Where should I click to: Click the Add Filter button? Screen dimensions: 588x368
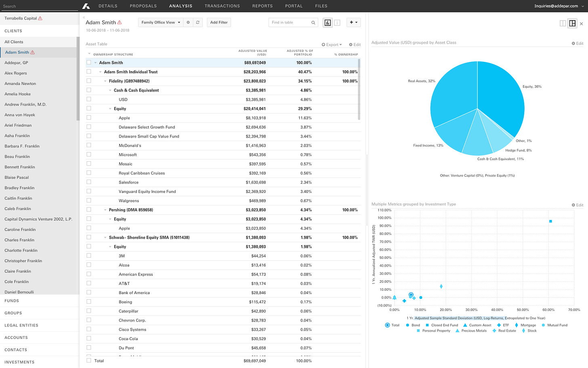coord(219,23)
